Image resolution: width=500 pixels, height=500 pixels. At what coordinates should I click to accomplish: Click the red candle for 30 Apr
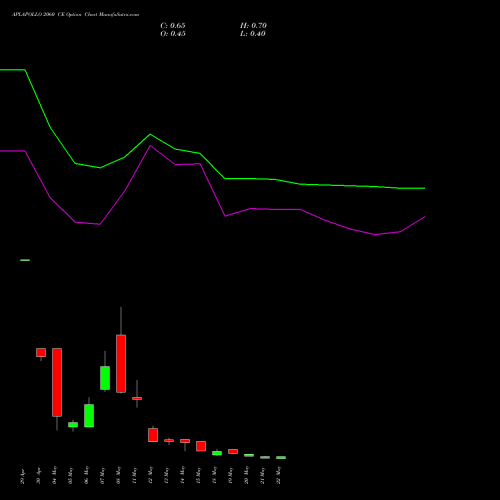pos(41,353)
